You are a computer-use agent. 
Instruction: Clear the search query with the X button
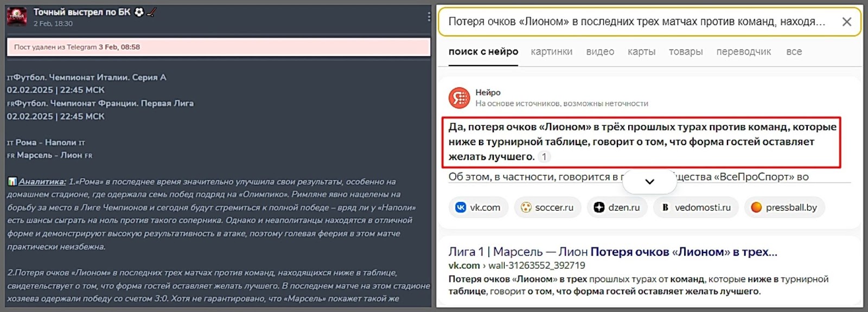pos(846,22)
